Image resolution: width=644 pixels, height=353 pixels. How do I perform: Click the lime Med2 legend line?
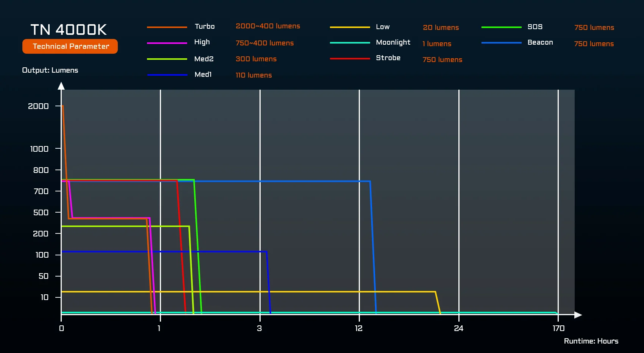pyautogui.click(x=167, y=59)
